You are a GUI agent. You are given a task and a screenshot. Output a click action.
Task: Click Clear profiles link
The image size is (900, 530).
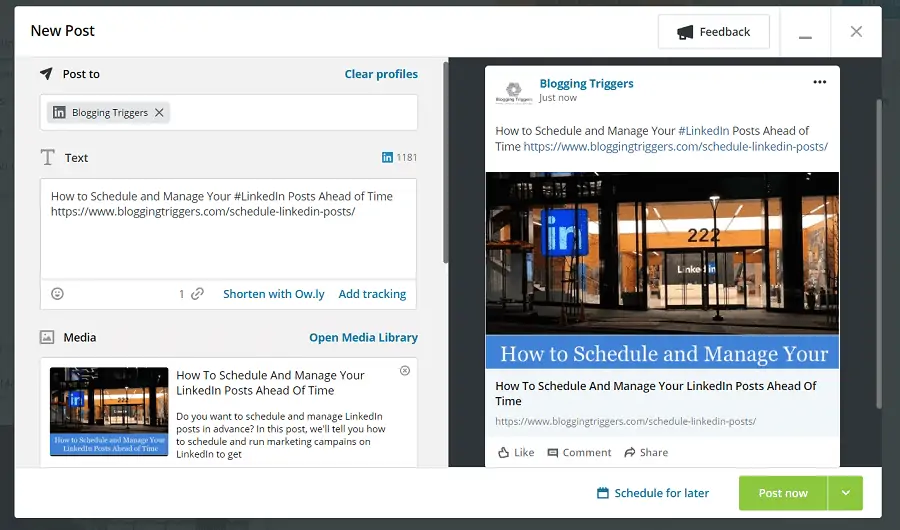pyautogui.click(x=381, y=74)
